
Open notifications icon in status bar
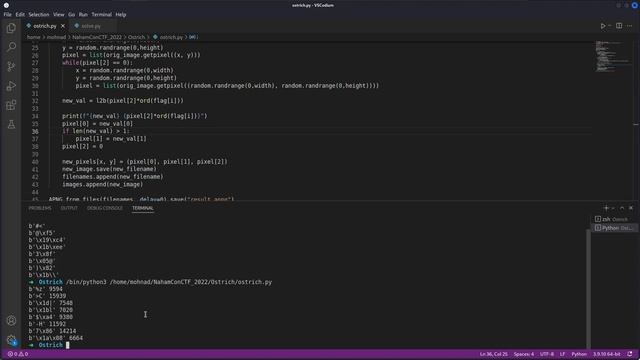click(x=630, y=354)
